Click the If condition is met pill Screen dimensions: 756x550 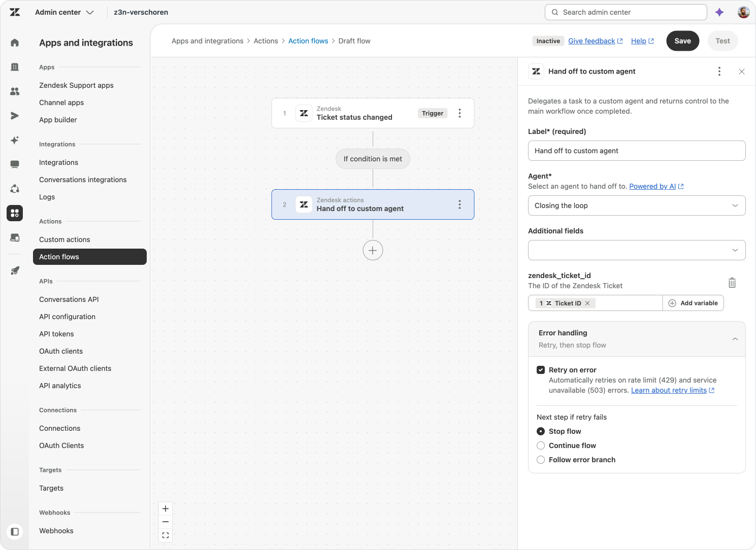pos(373,159)
